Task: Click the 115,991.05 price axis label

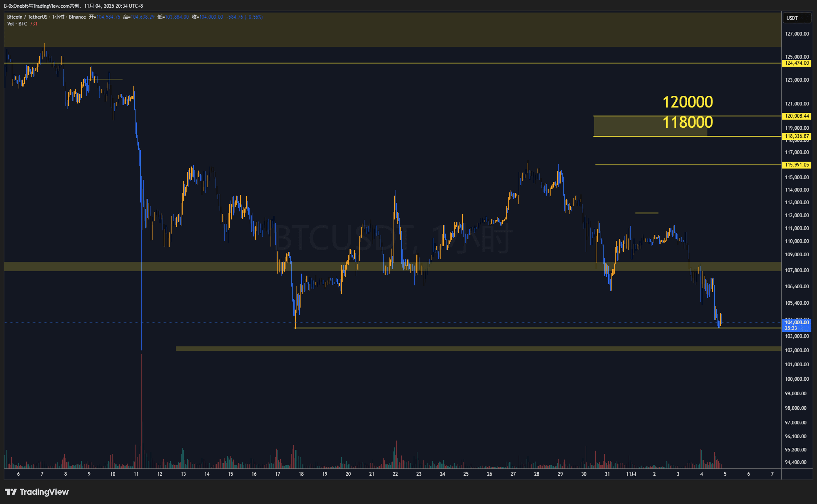Action: (796, 165)
